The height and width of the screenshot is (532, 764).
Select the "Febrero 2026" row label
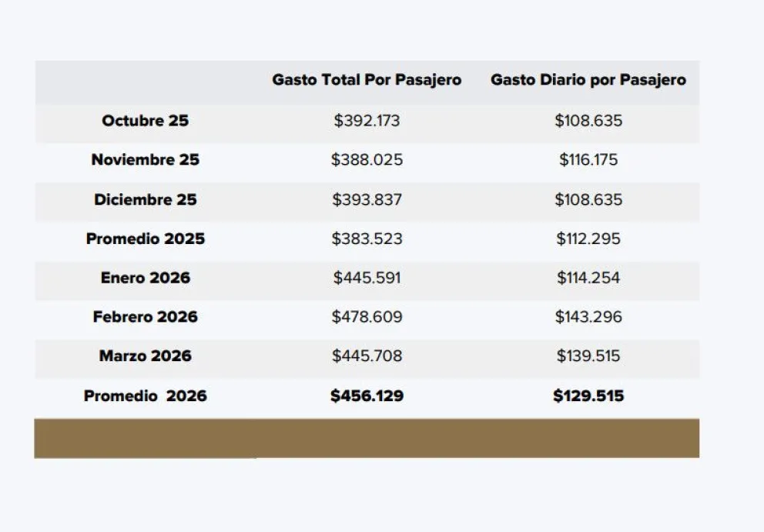(x=145, y=316)
